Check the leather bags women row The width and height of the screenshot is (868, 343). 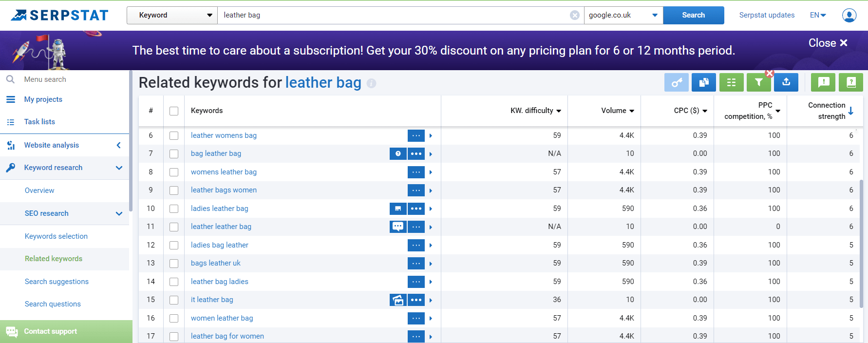[174, 190]
